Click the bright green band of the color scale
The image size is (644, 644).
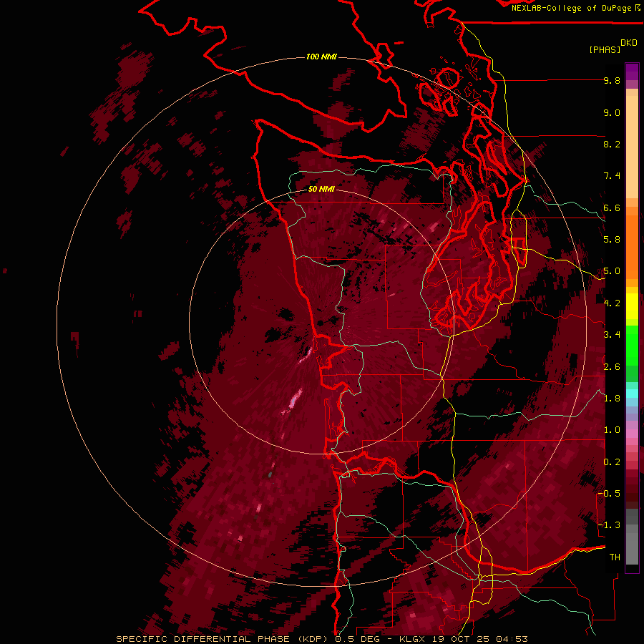click(632, 346)
